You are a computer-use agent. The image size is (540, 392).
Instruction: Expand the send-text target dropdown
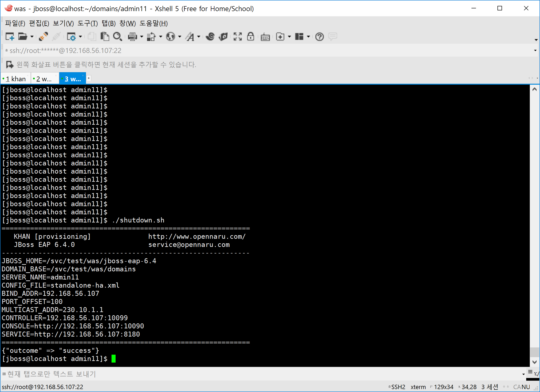[x=523, y=374]
